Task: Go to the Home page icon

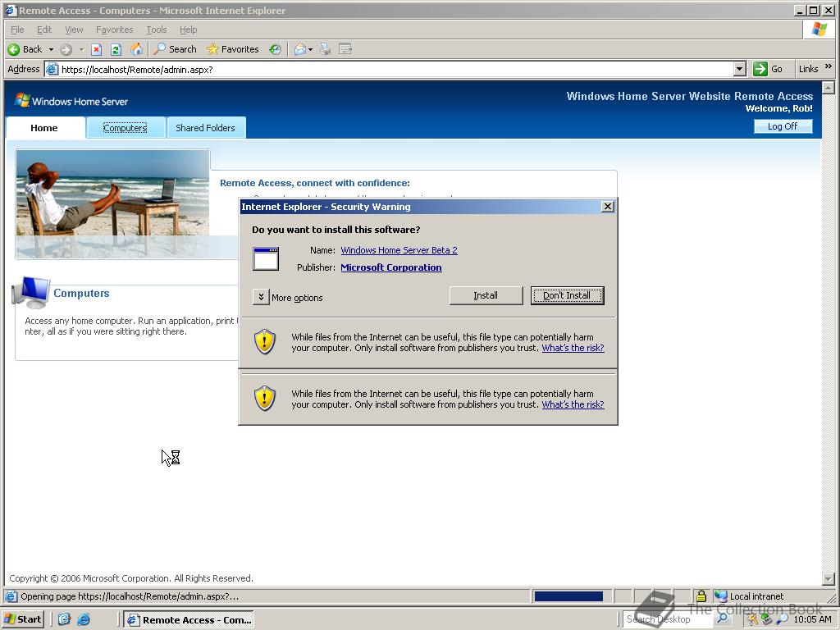Action: pos(137,49)
